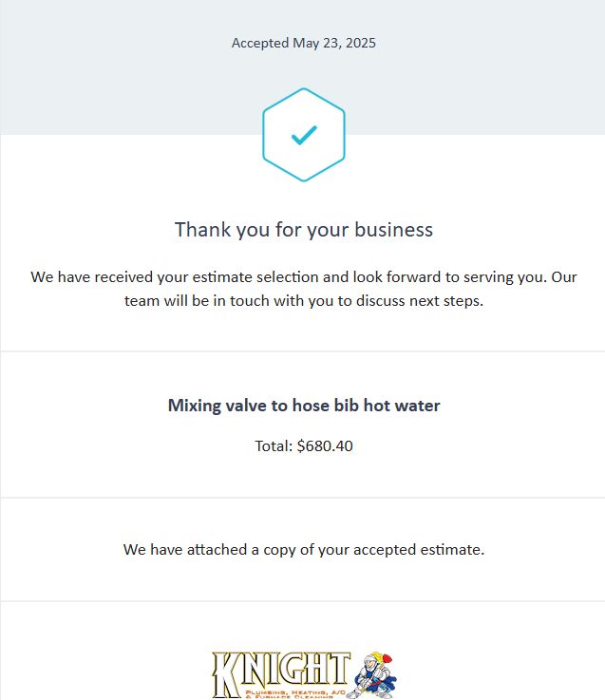Click the date "May 23, 2025"

point(334,43)
